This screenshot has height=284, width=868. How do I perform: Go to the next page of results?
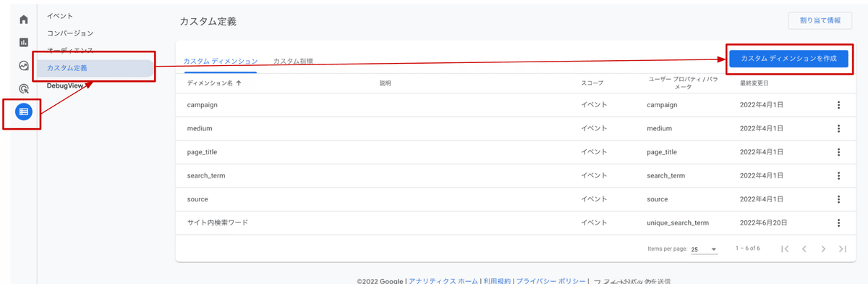coord(823,249)
